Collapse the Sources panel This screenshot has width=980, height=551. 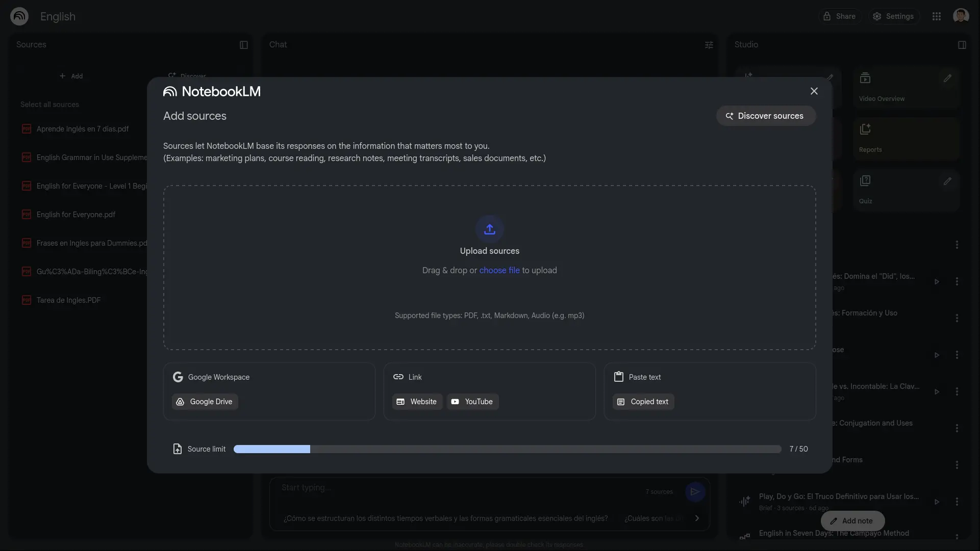tap(243, 45)
